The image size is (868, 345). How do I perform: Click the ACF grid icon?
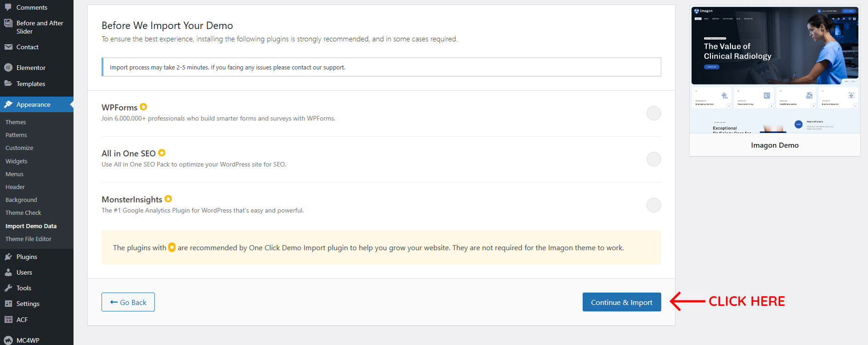[x=8, y=319]
